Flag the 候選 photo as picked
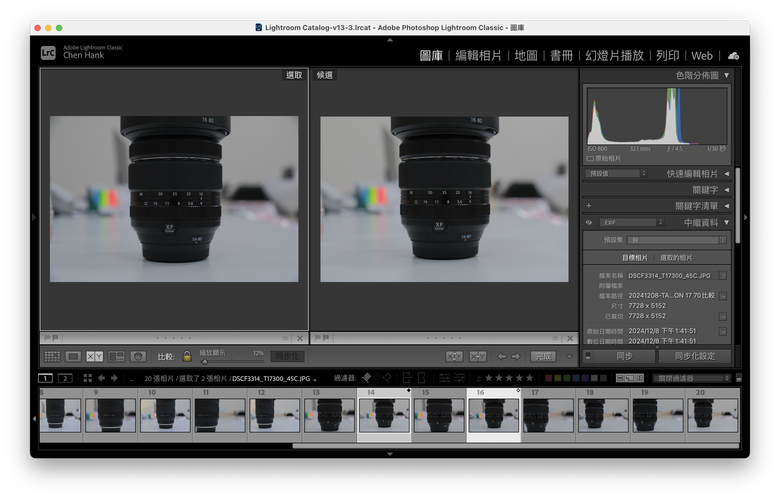This screenshot has height=498, width=780. (x=318, y=338)
